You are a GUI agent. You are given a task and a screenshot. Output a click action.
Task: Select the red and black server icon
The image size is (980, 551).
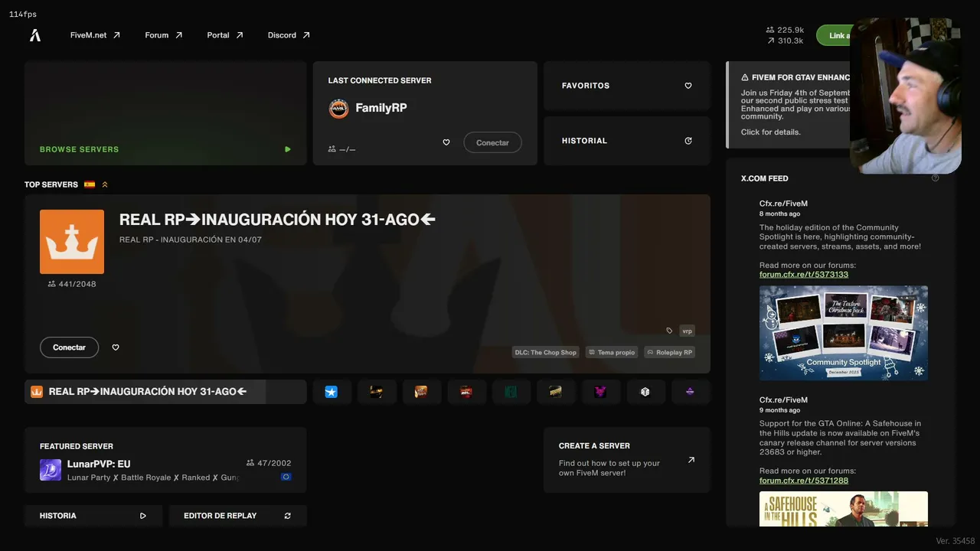click(466, 392)
